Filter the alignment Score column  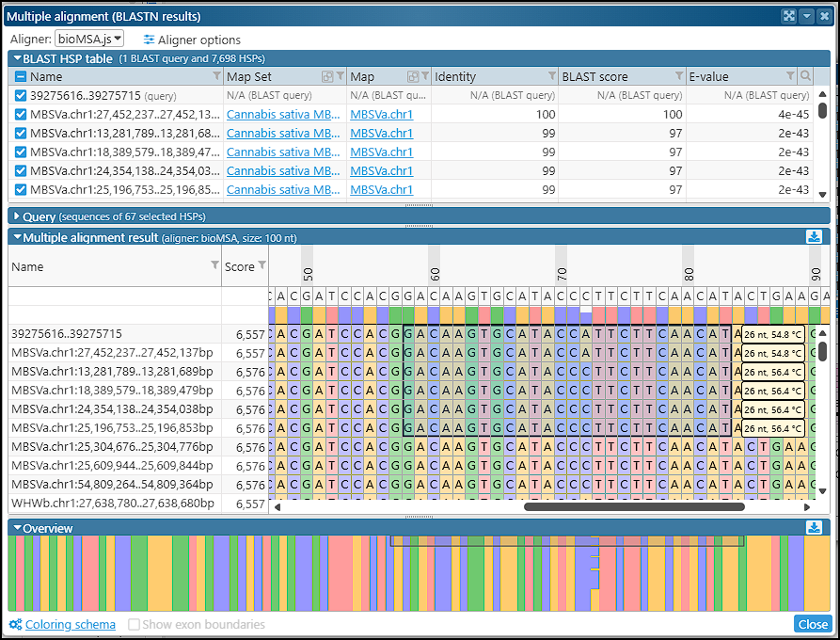(262, 266)
